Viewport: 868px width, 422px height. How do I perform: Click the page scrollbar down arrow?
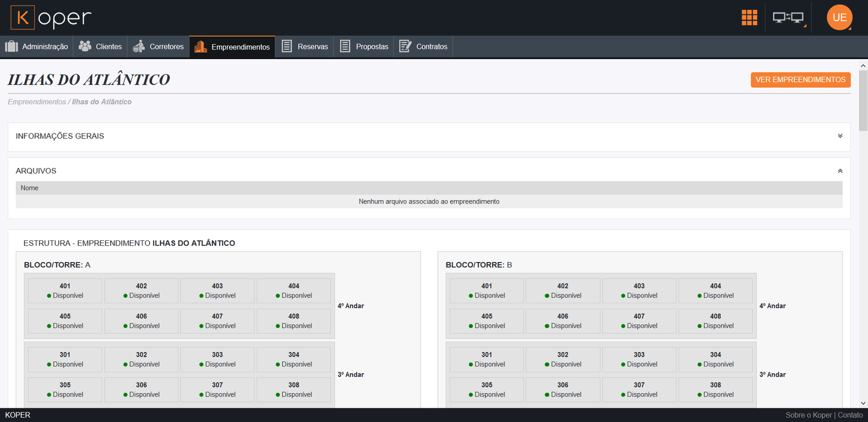click(x=863, y=403)
